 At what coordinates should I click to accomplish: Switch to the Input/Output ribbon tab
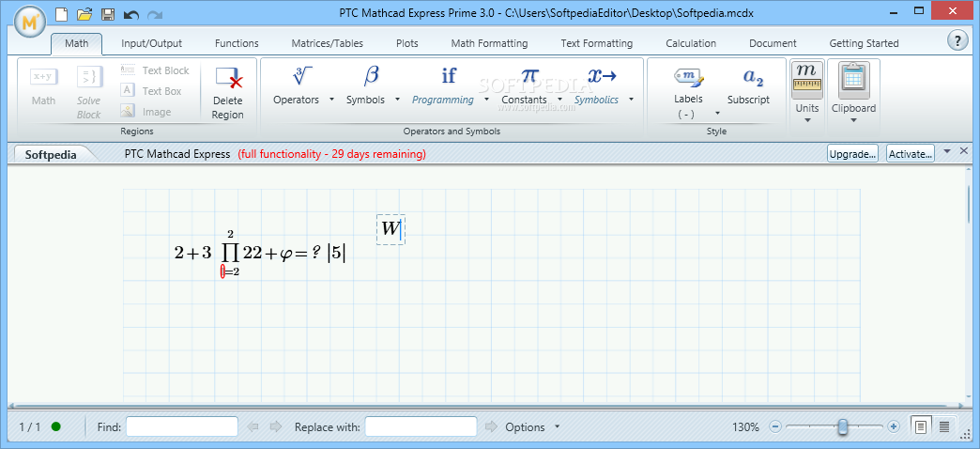click(151, 43)
